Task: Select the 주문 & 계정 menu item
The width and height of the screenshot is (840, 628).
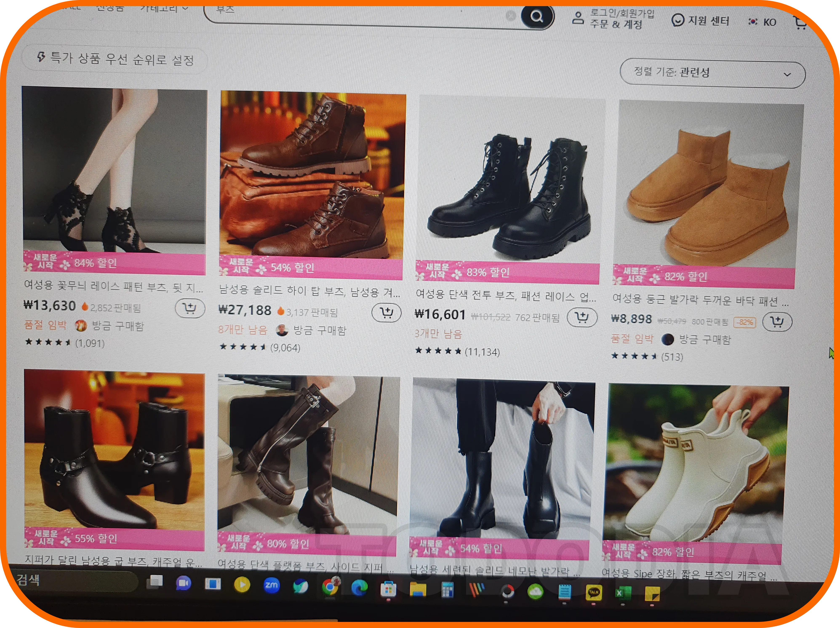Action: pyautogui.click(x=617, y=25)
